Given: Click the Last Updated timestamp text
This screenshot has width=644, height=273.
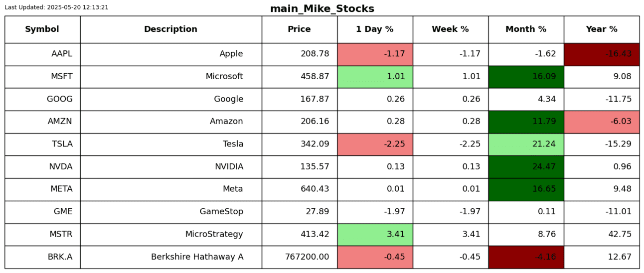Looking at the screenshot, I should (56, 7).
